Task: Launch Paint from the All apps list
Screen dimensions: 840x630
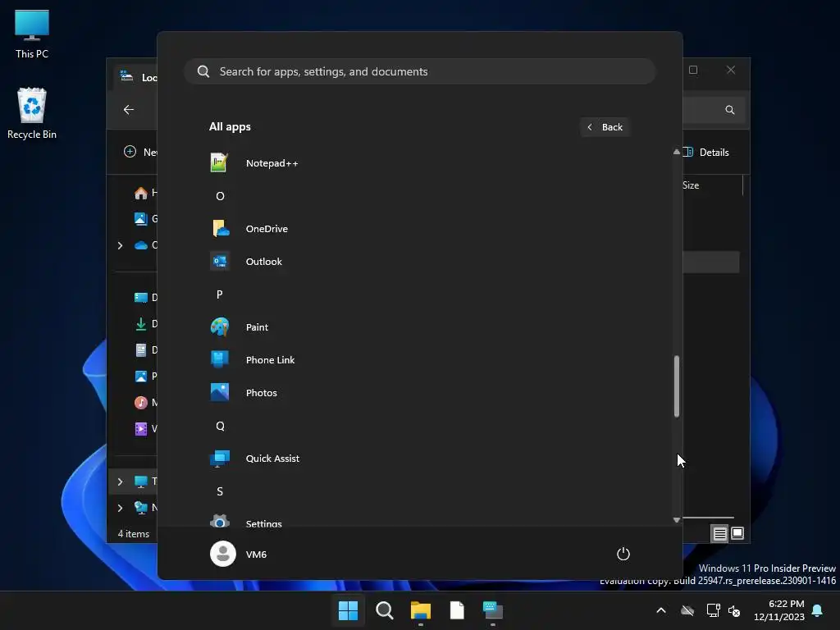Action: [418, 326]
